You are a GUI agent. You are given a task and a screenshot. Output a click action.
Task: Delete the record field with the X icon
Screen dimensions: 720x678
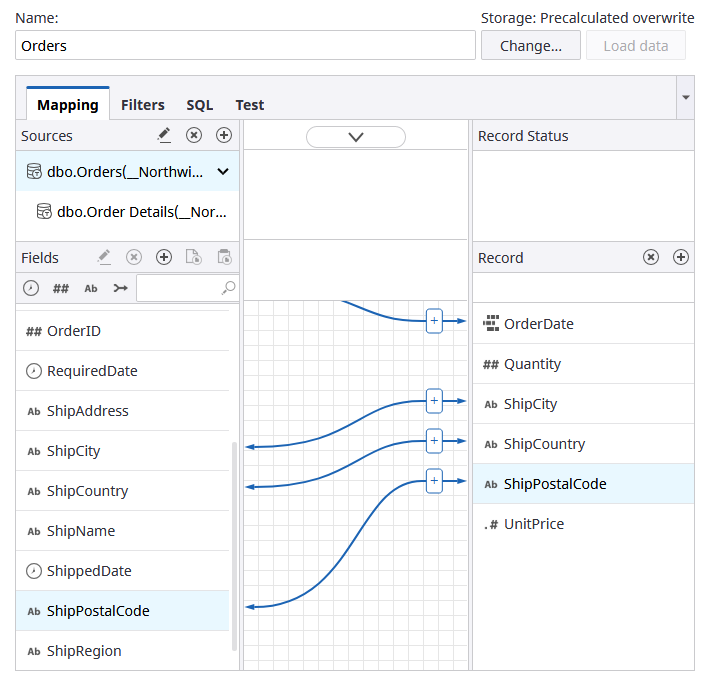click(x=651, y=257)
